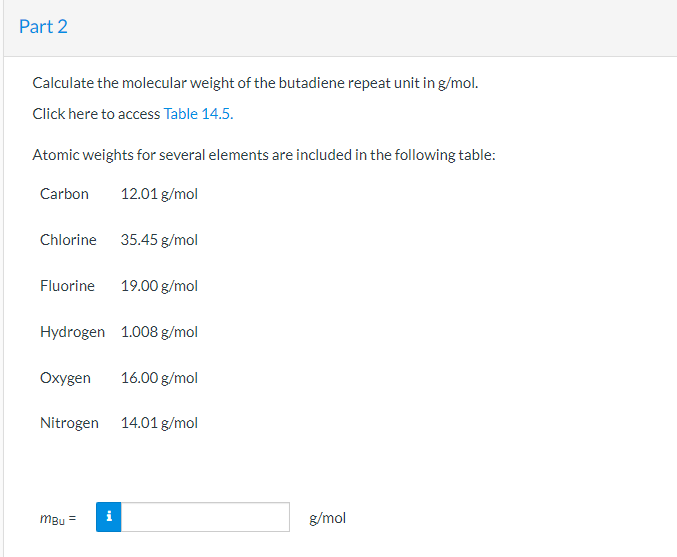Click the mBu variable label
The height and width of the screenshot is (557, 677).
(58, 518)
